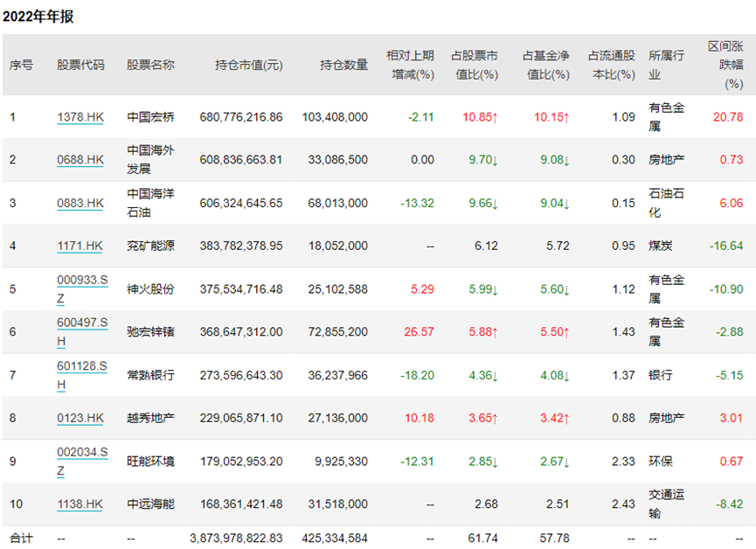Select stock name 常熟银行
This screenshot has width=756, height=549.
(x=150, y=375)
